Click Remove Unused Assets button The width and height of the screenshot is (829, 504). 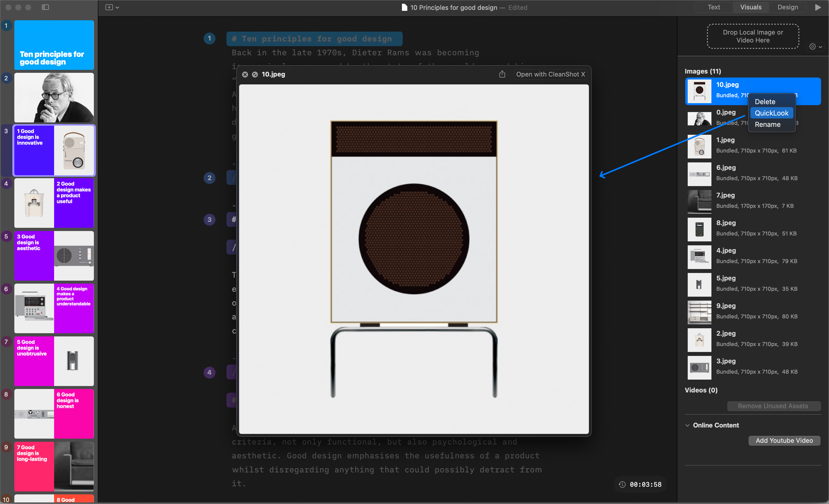click(773, 406)
